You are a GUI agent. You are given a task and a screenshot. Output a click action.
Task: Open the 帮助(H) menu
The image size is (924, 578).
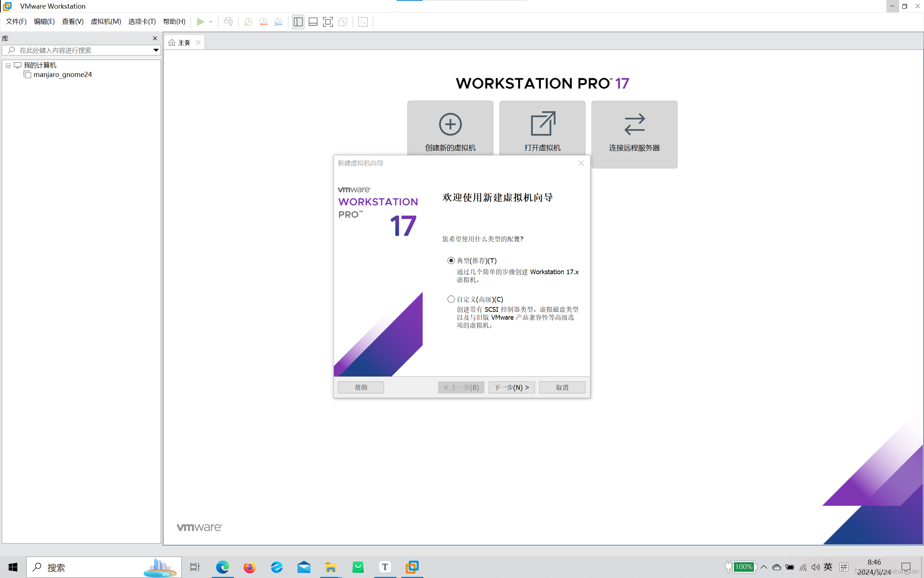[174, 21]
